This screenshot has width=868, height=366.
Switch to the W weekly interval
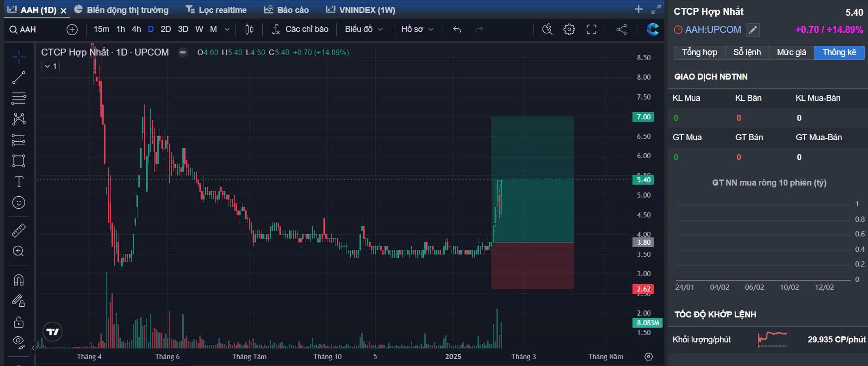coord(199,29)
